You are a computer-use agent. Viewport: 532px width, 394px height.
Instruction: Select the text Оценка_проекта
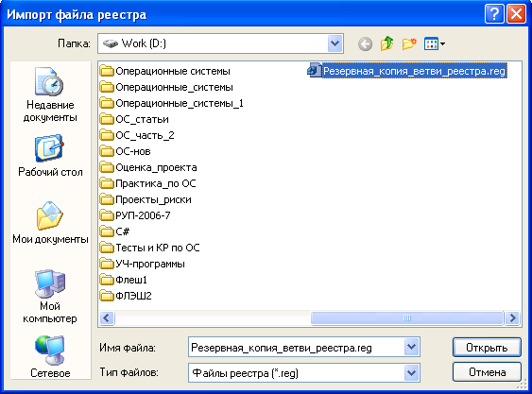pos(156,167)
